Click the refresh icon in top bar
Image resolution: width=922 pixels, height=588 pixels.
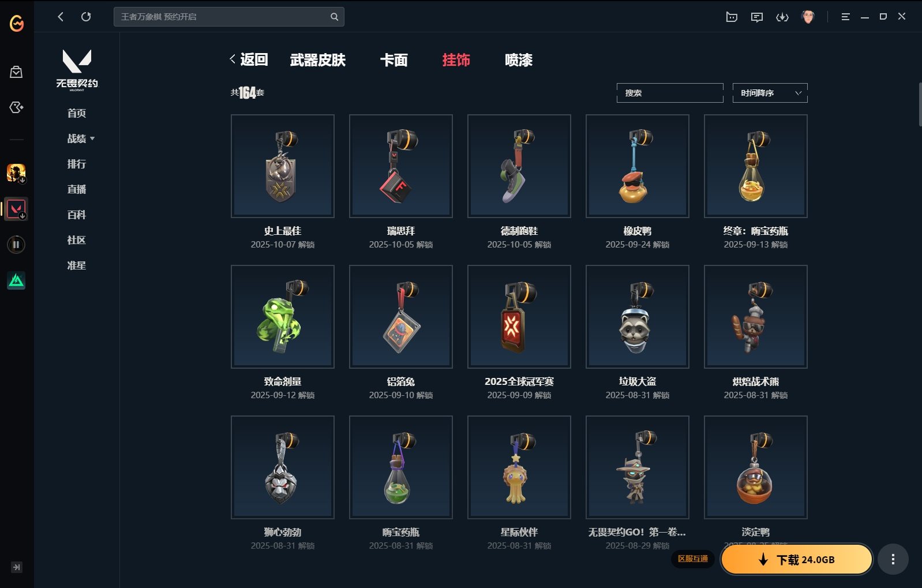pos(86,17)
